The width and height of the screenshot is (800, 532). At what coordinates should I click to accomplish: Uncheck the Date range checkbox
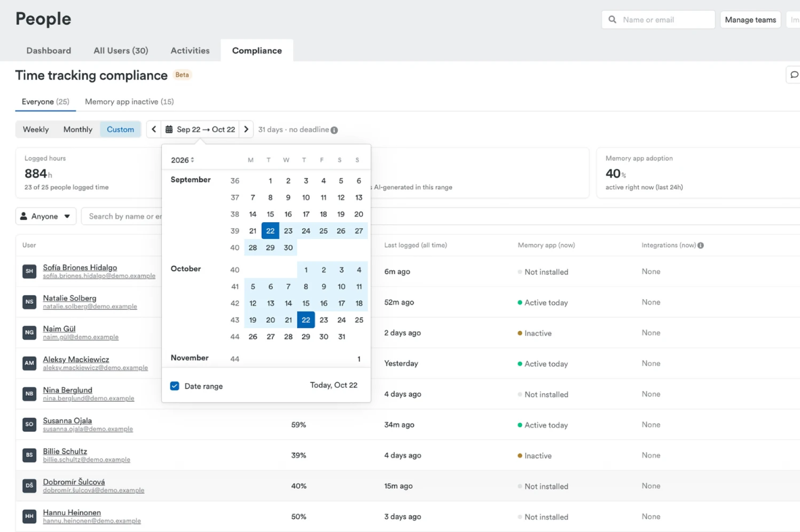(x=174, y=386)
